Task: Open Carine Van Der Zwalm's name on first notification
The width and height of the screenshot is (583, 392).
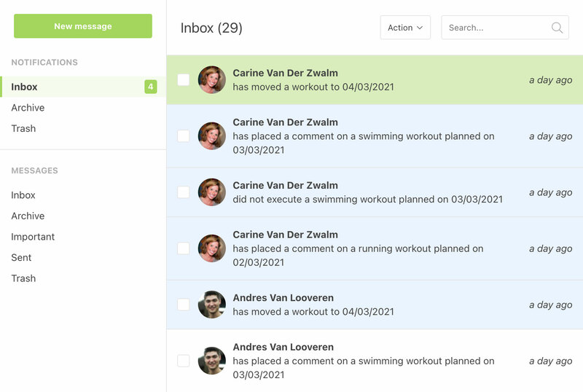Action: point(285,73)
